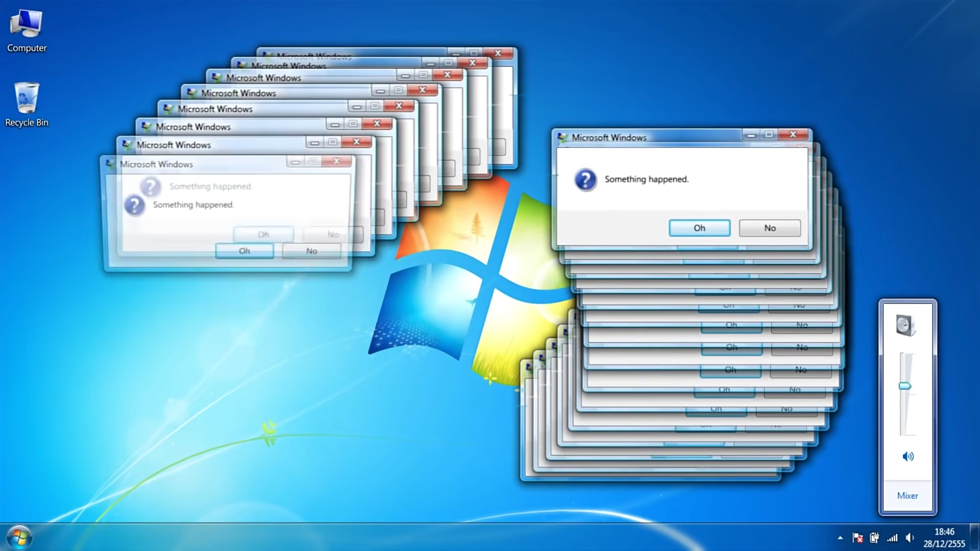Click Oh in the frontmost faded left dialog
This screenshot has height=551, width=980.
244,251
